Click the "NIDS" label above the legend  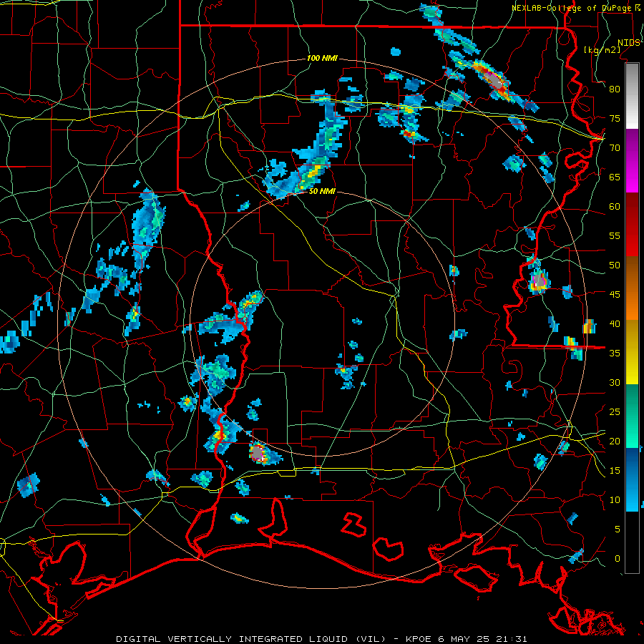click(x=629, y=43)
